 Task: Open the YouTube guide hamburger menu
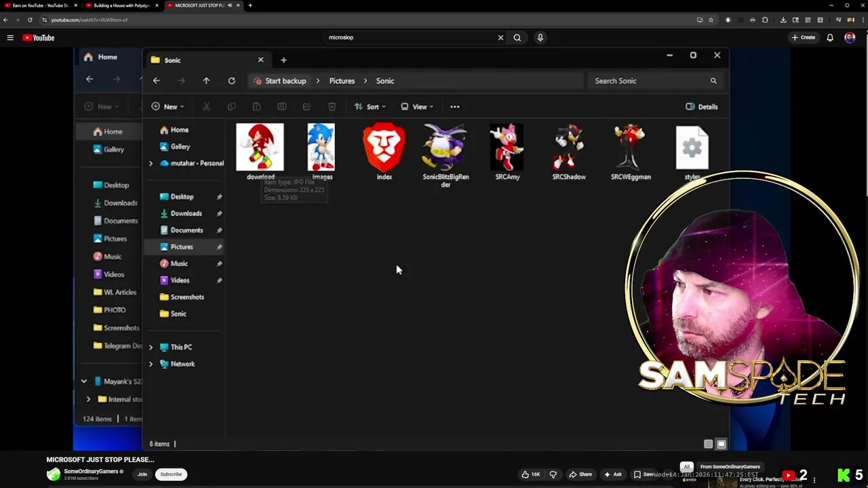(x=10, y=38)
